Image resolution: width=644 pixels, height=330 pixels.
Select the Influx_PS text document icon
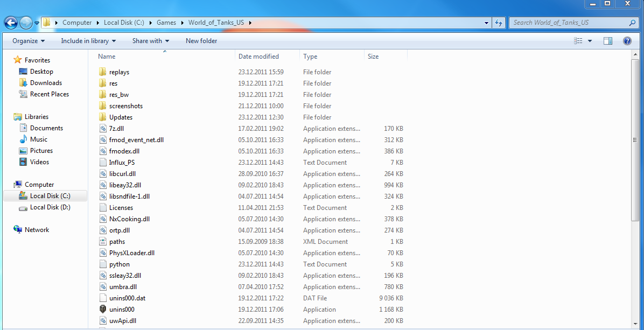(103, 162)
